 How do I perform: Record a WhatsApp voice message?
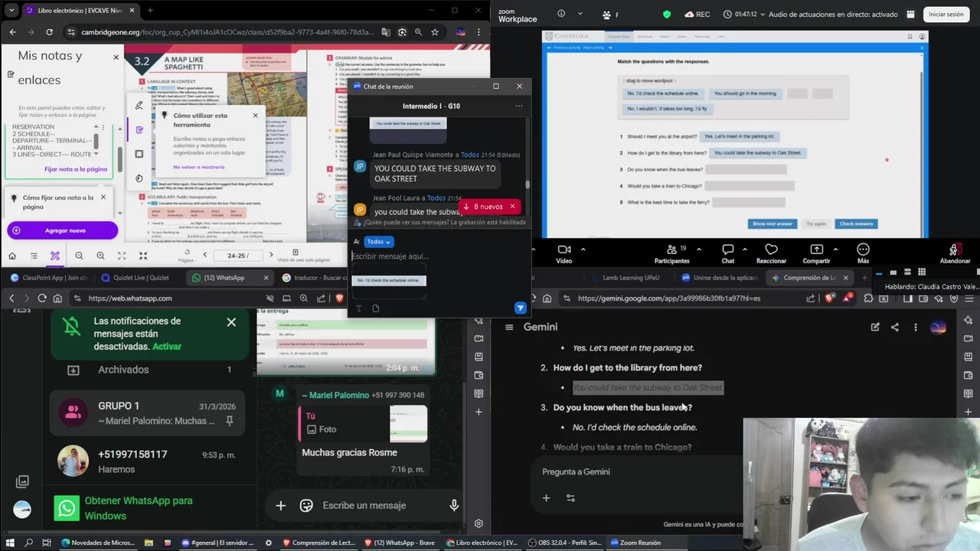pos(454,505)
